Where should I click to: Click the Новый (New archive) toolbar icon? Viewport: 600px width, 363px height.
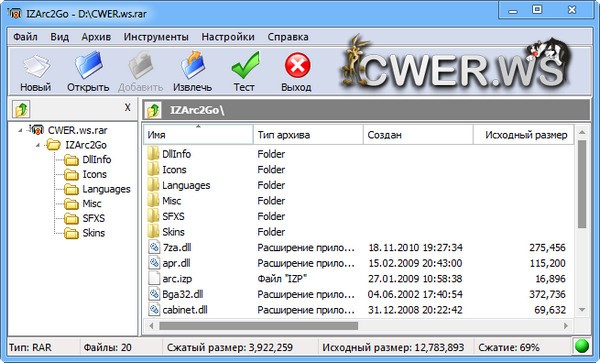(x=36, y=67)
